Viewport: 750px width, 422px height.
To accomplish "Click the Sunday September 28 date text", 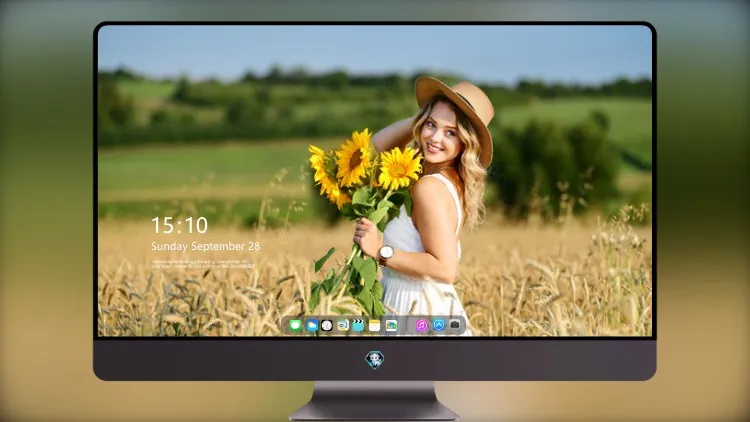I will click(x=206, y=246).
